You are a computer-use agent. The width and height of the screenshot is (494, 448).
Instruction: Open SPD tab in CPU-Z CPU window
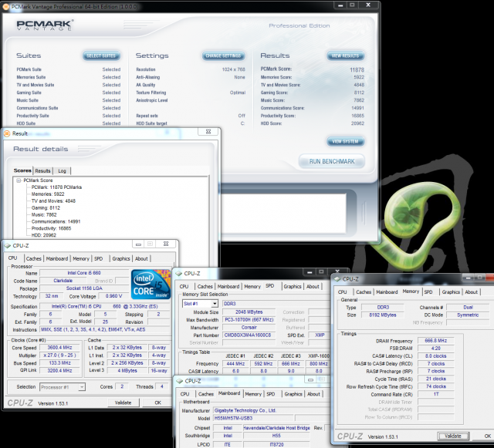99,258
